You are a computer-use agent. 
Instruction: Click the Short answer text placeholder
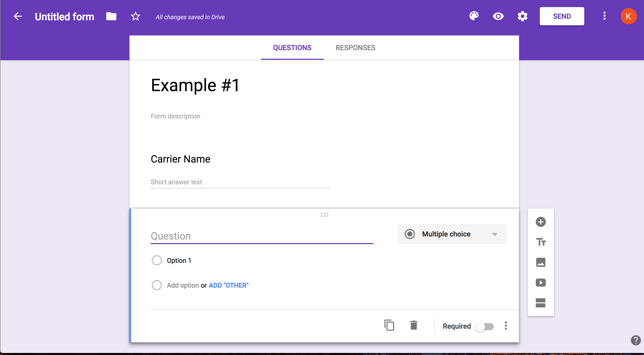pyautogui.click(x=176, y=182)
